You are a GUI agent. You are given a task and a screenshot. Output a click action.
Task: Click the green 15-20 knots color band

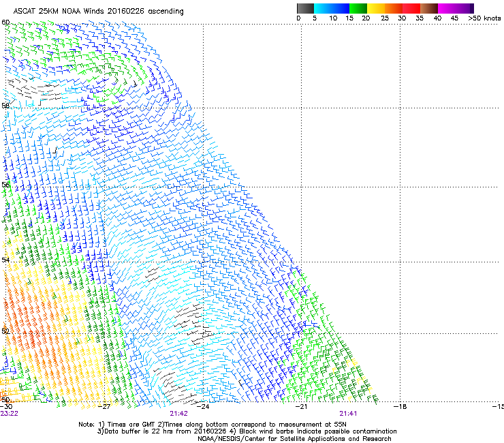point(358,8)
